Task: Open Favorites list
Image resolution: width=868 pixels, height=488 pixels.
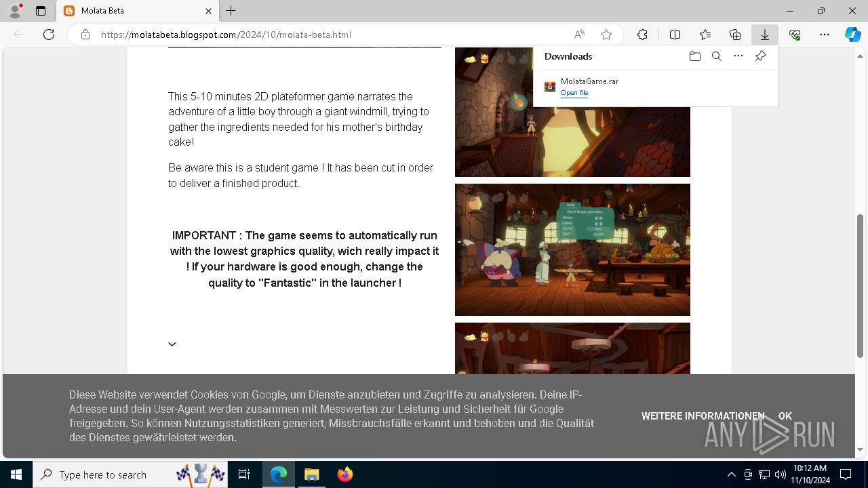Action: tap(705, 35)
